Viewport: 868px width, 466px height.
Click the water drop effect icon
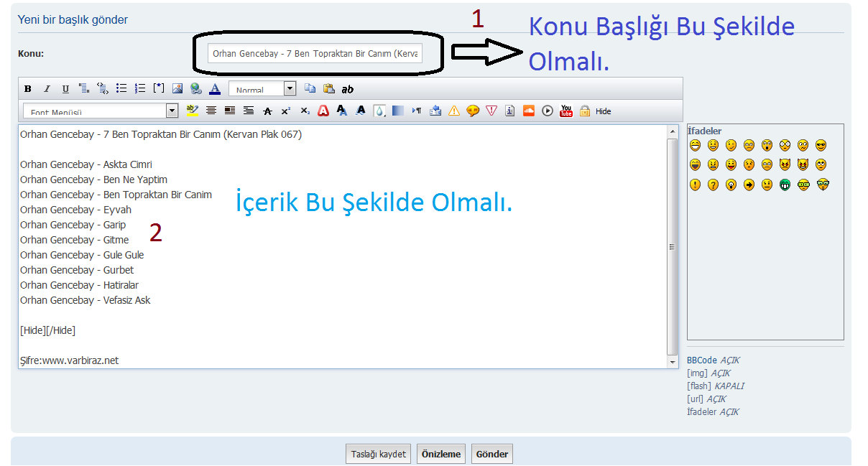click(379, 111)
